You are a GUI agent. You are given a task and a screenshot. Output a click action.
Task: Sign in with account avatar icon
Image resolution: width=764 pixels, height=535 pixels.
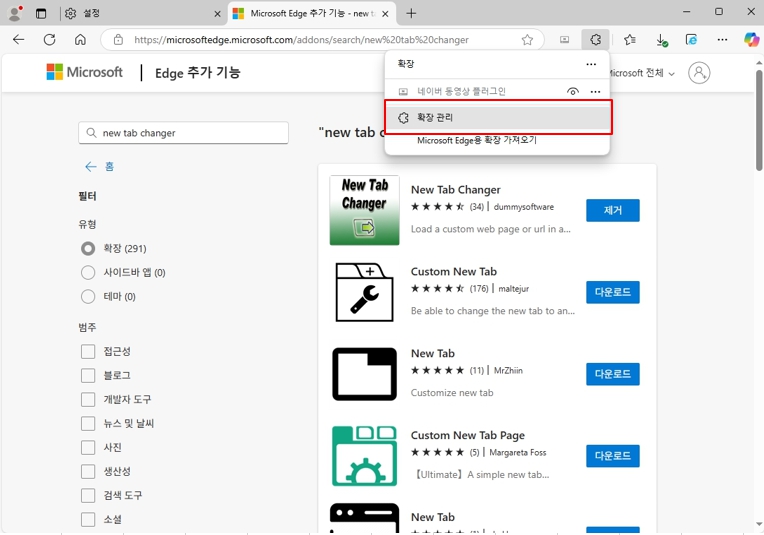coord(699,73)
